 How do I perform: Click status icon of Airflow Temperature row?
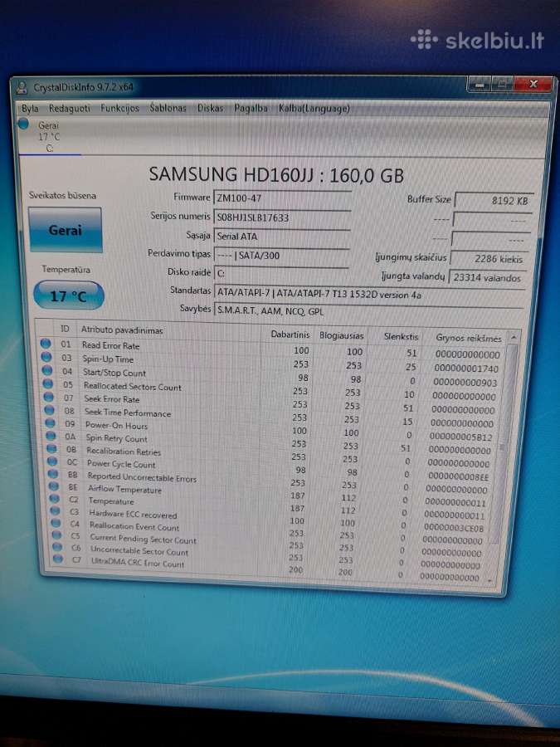pos(53,486)
